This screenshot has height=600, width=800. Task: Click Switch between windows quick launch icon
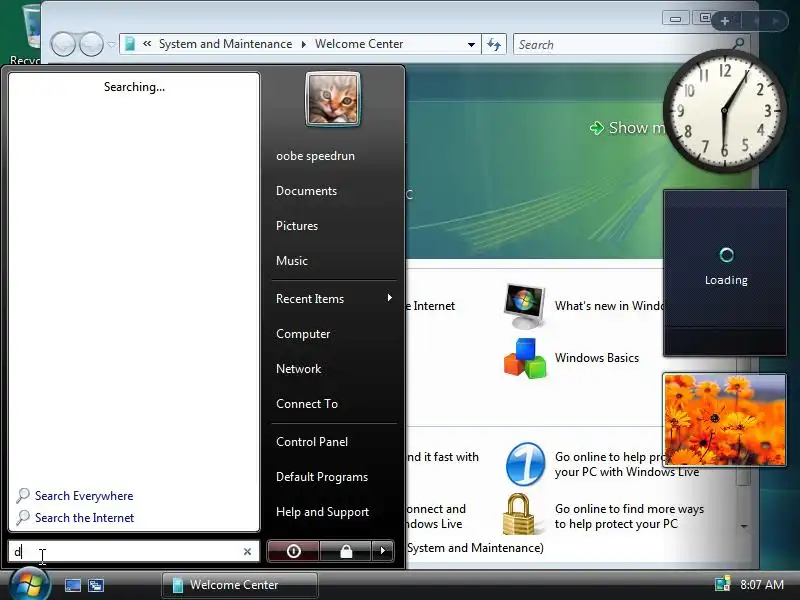(x=95, y=585)
